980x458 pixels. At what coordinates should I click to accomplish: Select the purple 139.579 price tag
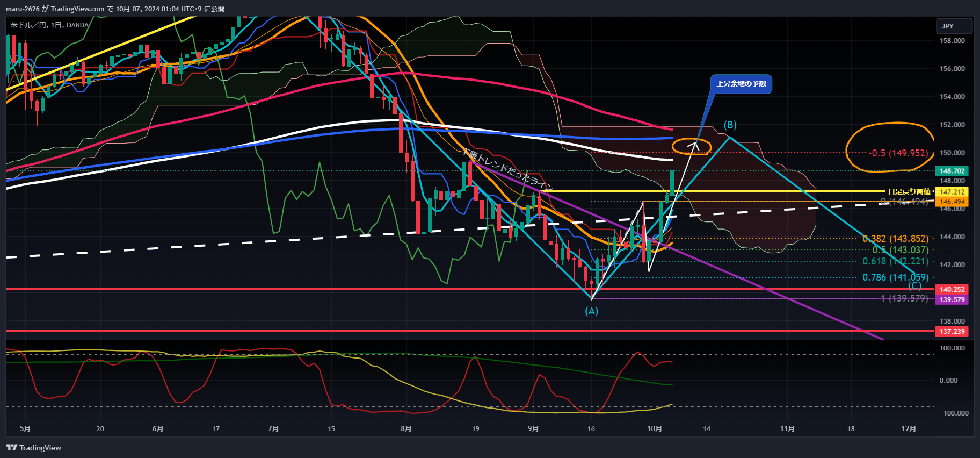pyautogui.click(x=952, y=299)
